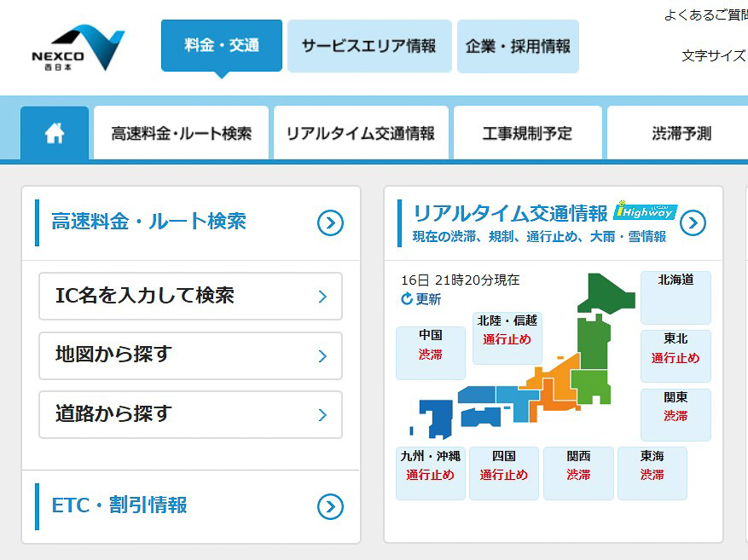
Task: Open the ETC・割引情報 heading link
Action: coord(119,505)
